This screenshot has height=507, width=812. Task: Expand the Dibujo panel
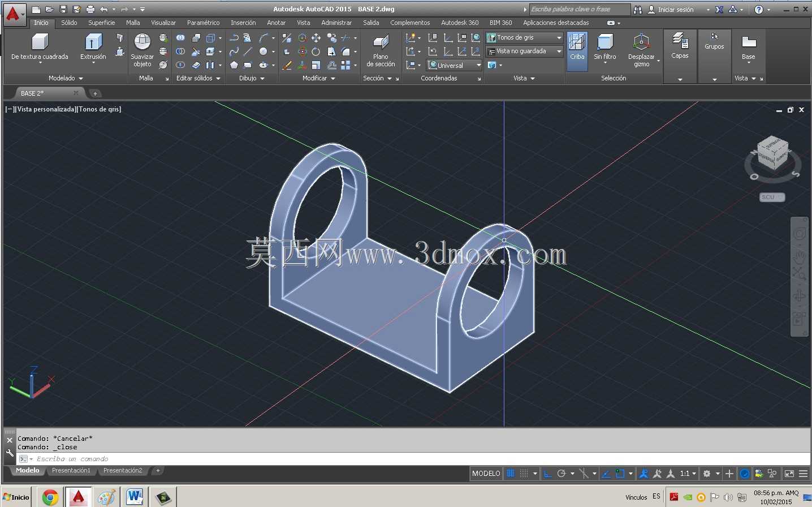tap(252, 78)
